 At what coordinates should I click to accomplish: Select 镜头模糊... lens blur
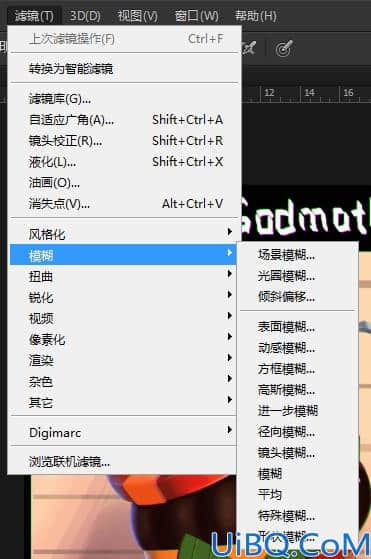tap(298, 452)
